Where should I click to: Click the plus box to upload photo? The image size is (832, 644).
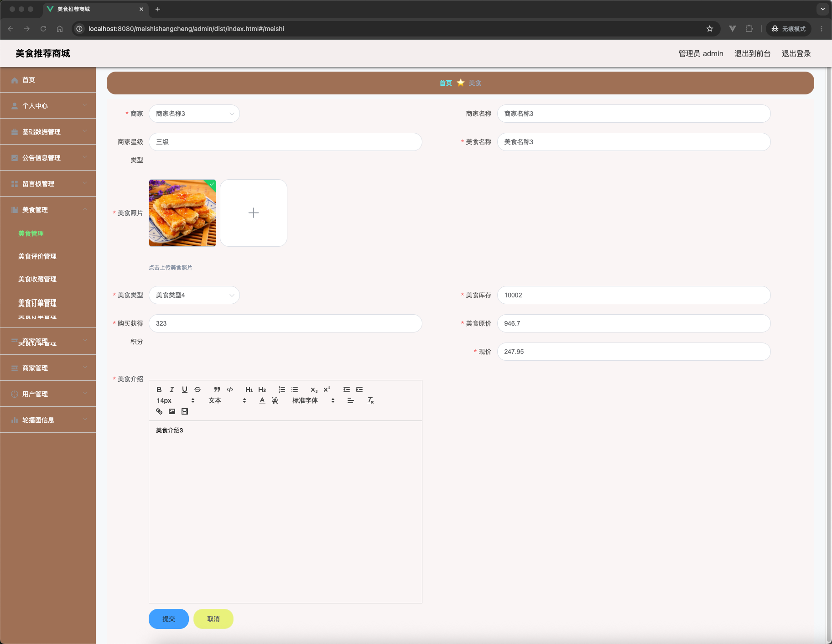tap(254, 213)
